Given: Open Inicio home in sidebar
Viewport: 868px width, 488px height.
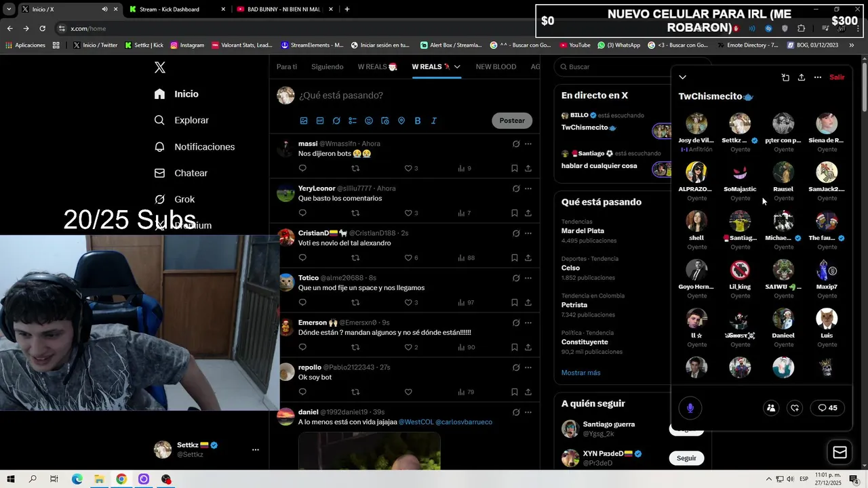Looking at the screenshot, I should (x=176, y=94).
